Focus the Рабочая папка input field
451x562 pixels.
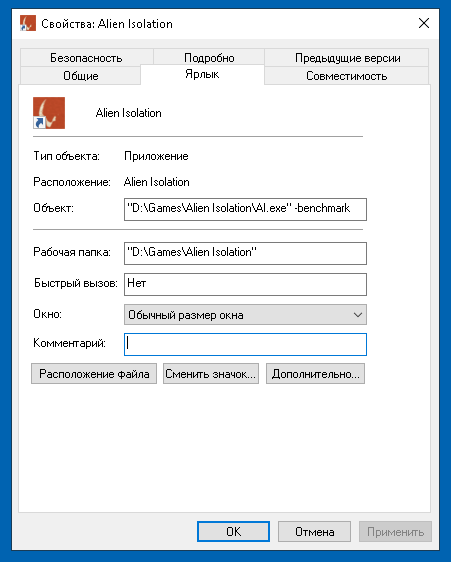245,253
